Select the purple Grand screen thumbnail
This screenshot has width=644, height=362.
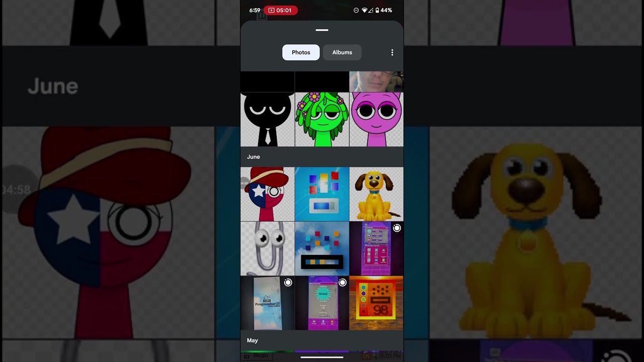click(x=322, y=303)
